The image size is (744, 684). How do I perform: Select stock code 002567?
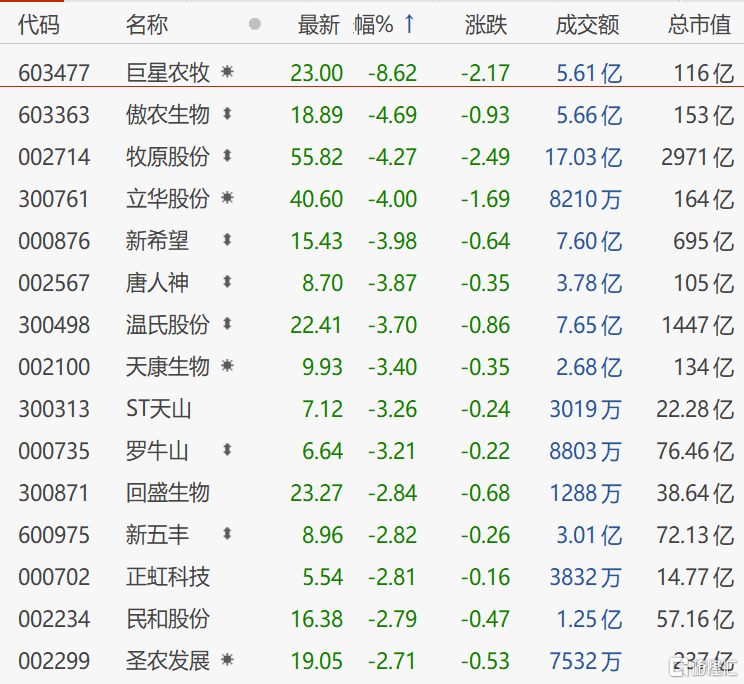[54, 283]
